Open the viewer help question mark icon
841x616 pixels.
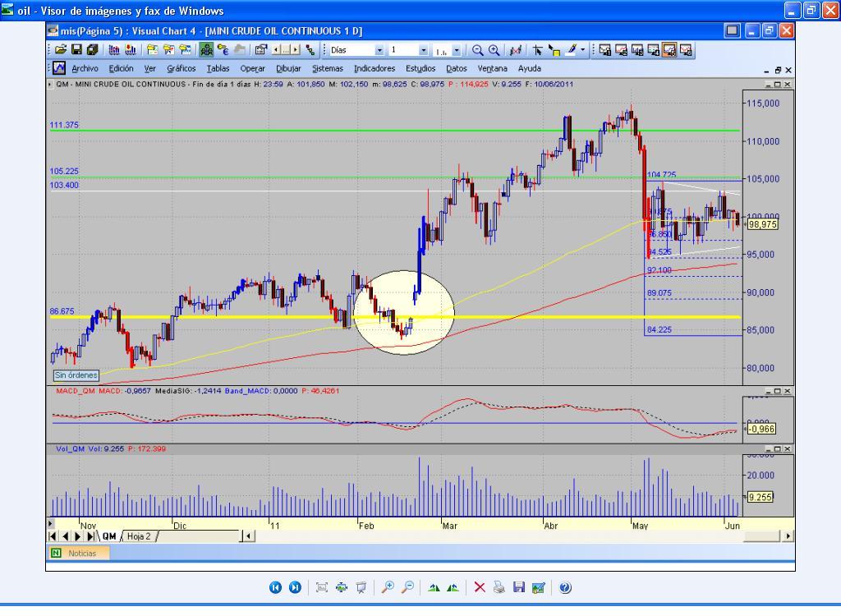coord(565,587)
